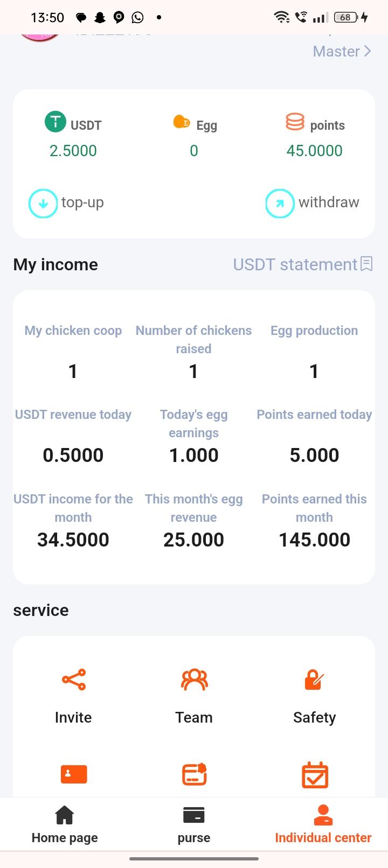Tap the calendar check-in icon

315,775
